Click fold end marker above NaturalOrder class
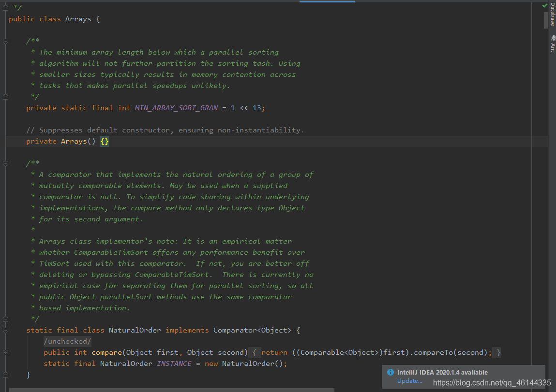 click(6, 319)
